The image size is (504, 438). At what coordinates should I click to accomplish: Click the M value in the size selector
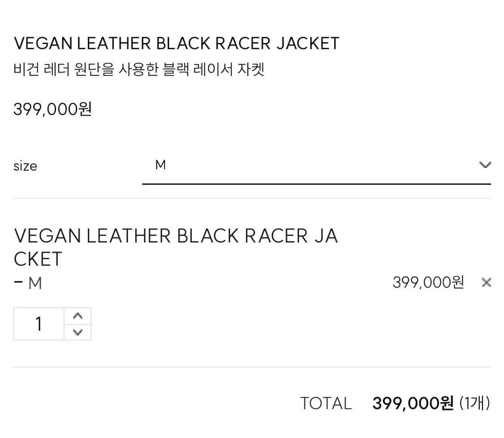(x=160, y=165)
